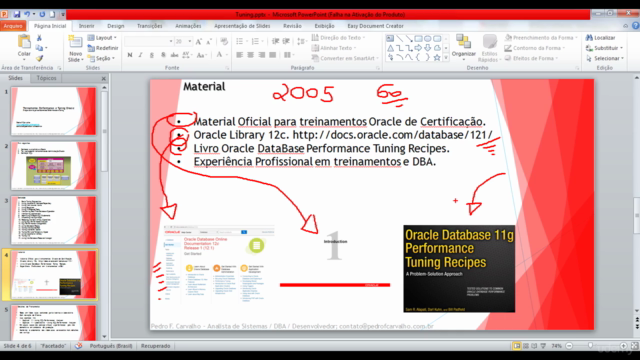The width and height of the screenshot is (640, 360).
Task: Open the Animações tab
Action: tap(188, 26)
